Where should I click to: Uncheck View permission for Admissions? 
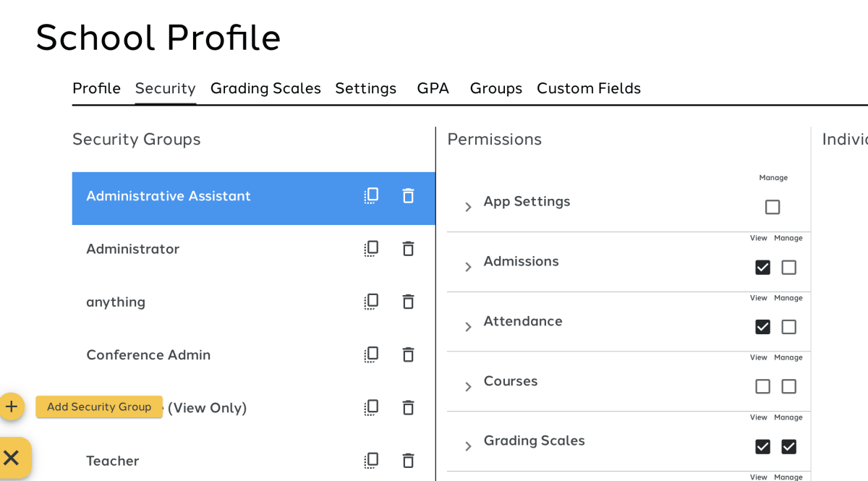[x=762, y=268]
